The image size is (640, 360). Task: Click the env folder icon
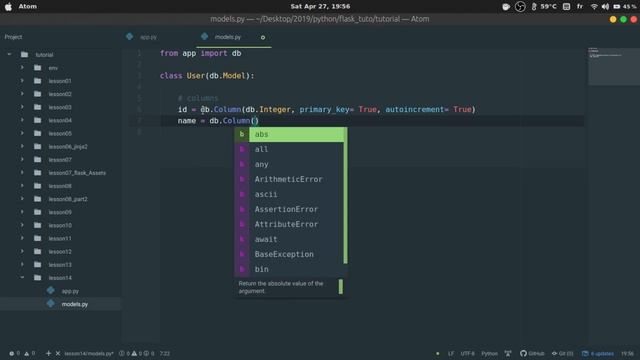point(38,68)
